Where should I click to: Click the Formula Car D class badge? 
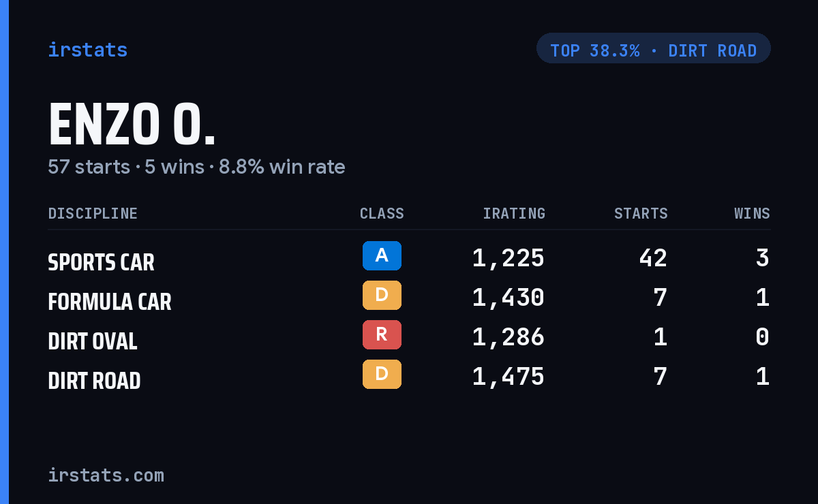[x=382, y=295]
